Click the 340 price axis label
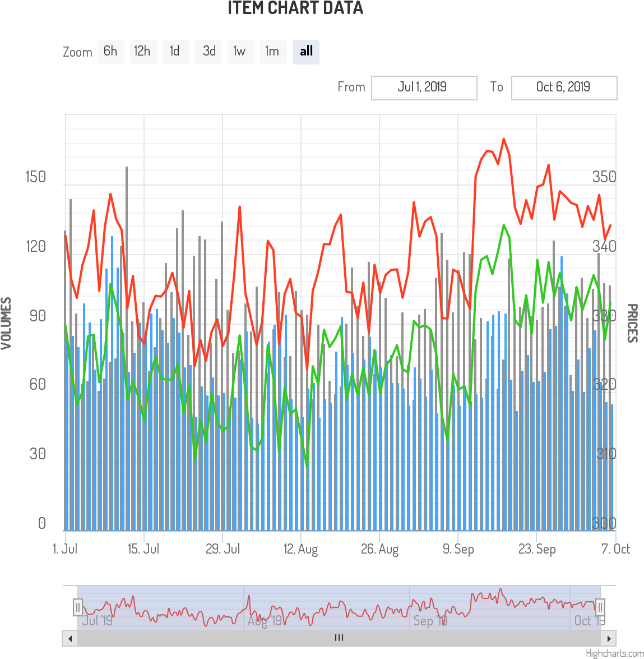 pos(604,246)
